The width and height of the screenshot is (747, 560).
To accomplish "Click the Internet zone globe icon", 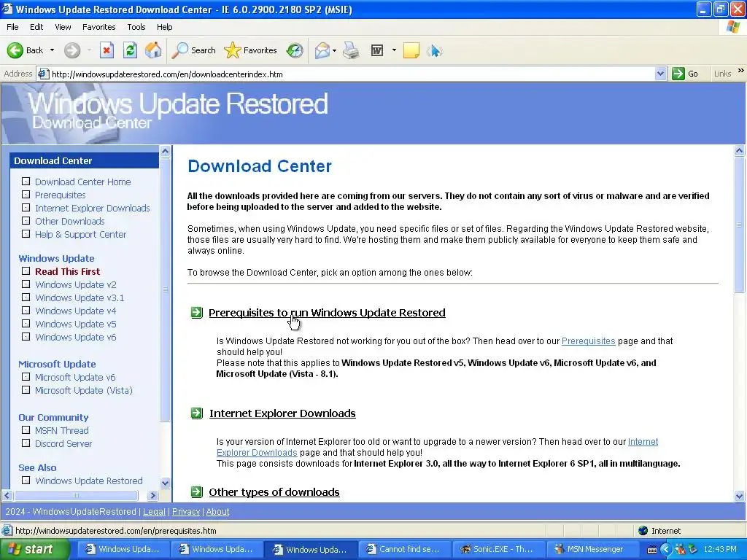I will pos(643,531).
